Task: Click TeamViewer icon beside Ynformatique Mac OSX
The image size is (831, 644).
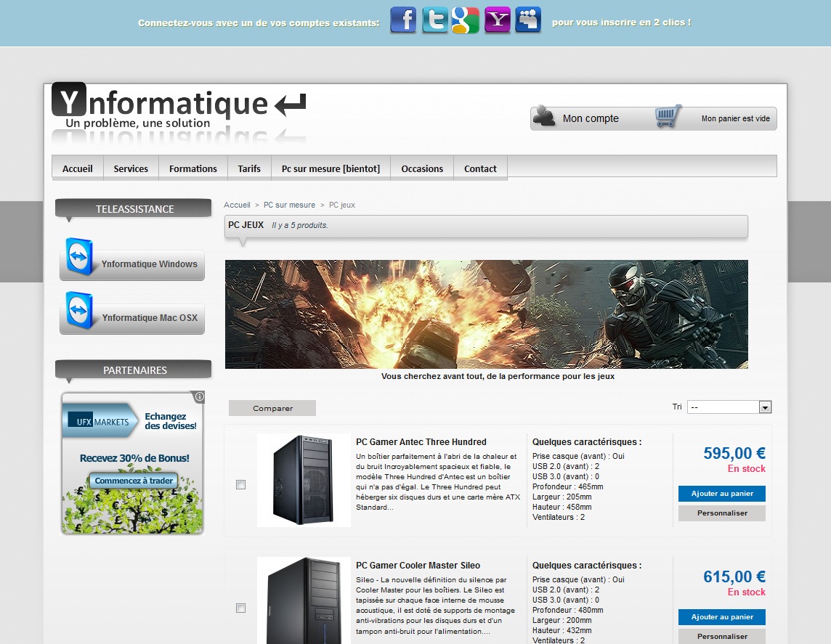Action: tap(79, 310)
